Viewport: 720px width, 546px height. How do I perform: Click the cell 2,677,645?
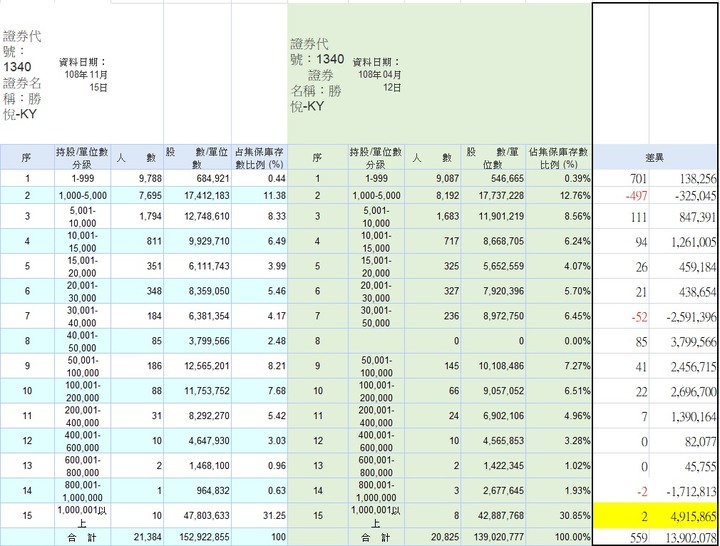coord(493,490)
